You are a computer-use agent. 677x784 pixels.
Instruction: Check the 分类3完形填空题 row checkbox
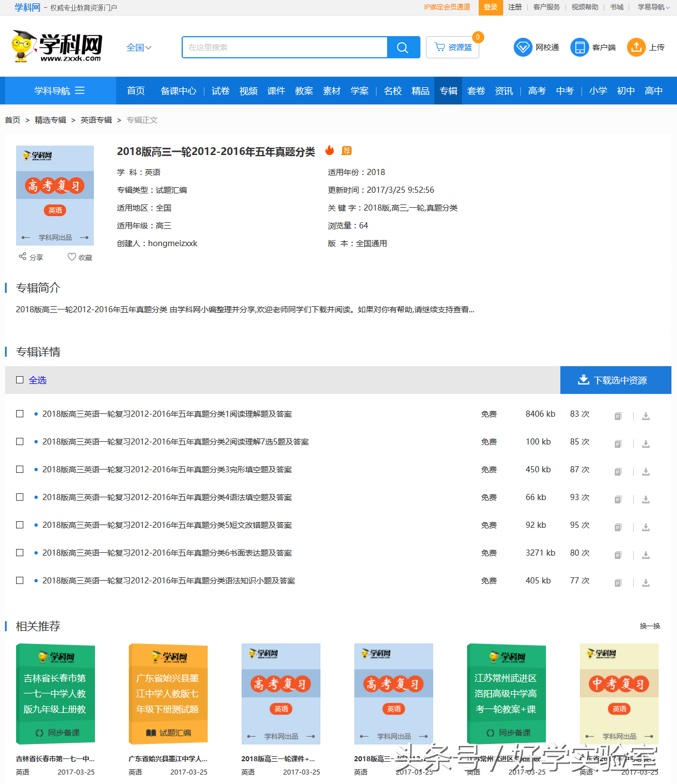[20, 470]
